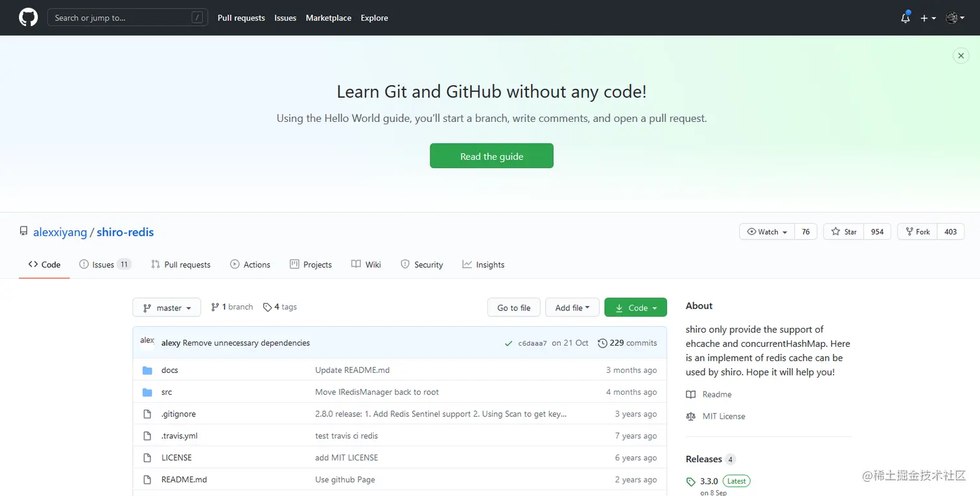Open commit hash c6daaa7
The height and width of the screenshot is (496, 980).
[533, 343]
